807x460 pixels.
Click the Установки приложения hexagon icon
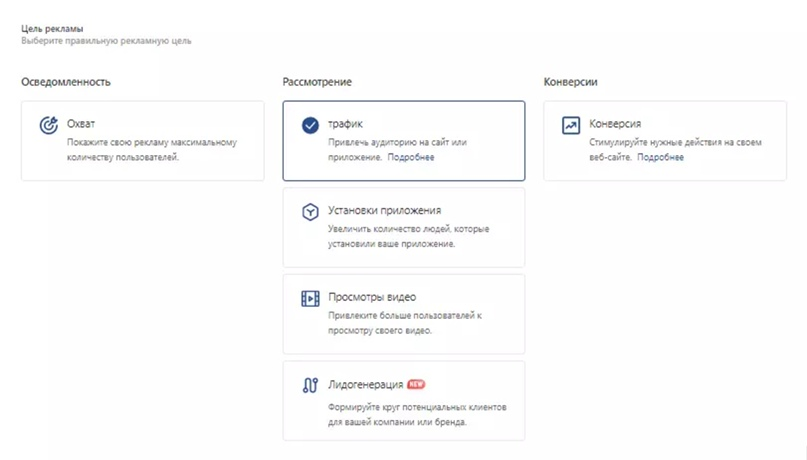tap(310, 211)
